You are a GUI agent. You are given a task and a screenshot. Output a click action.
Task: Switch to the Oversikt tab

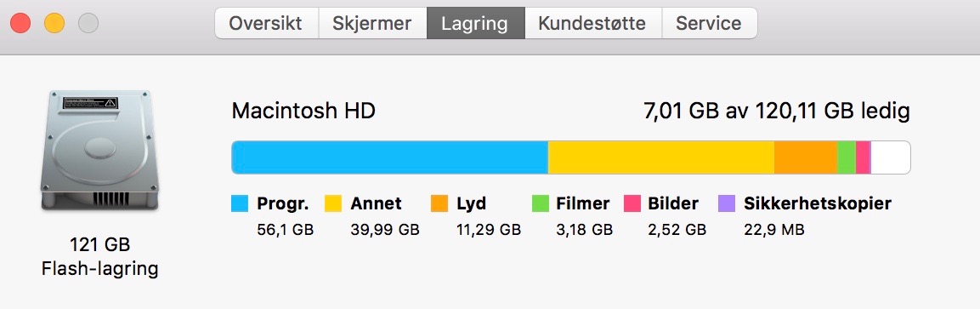point(266,24)
